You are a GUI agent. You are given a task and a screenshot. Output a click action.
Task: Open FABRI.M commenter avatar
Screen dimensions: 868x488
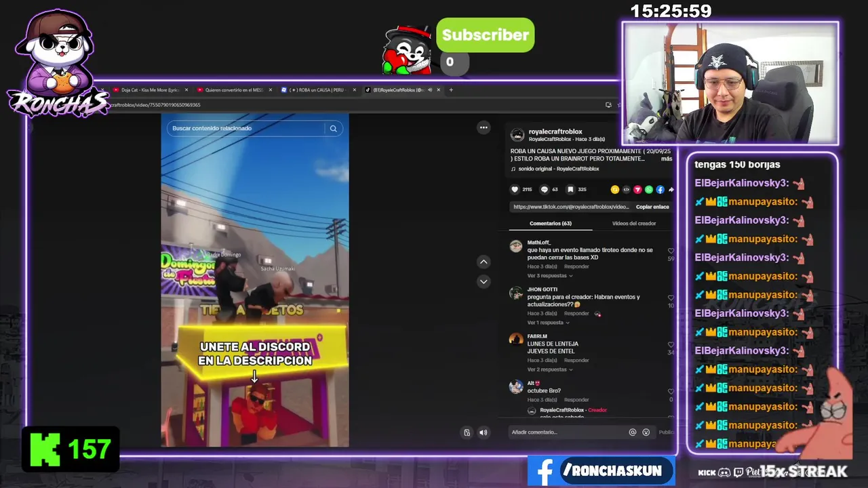tap(516, 339)
